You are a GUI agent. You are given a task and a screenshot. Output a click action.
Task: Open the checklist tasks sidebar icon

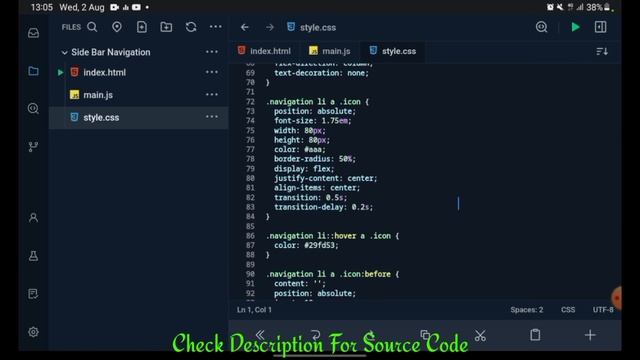(x=33, y=294)
